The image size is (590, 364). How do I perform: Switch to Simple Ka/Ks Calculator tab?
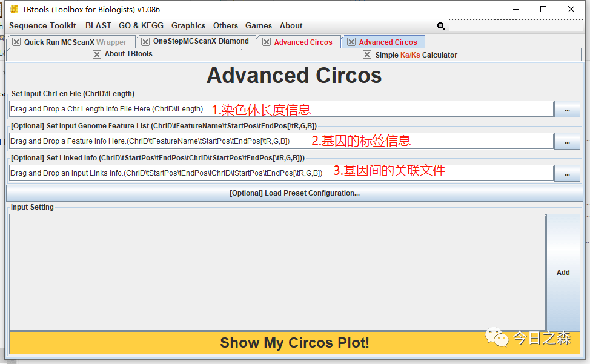416,55
